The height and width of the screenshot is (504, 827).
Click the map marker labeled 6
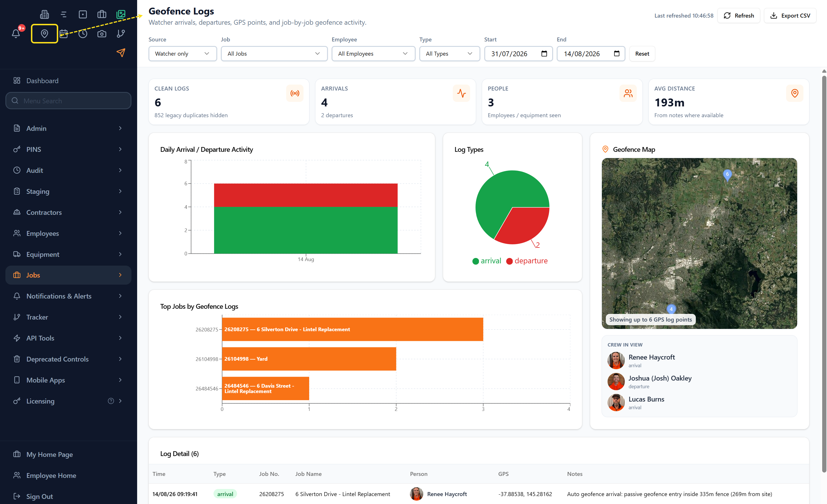point(727,175)
